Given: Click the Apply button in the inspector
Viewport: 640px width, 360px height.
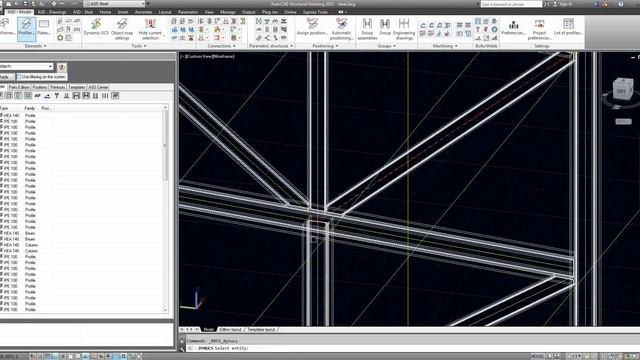Looking at the screenshot, I should pos(6,77).
